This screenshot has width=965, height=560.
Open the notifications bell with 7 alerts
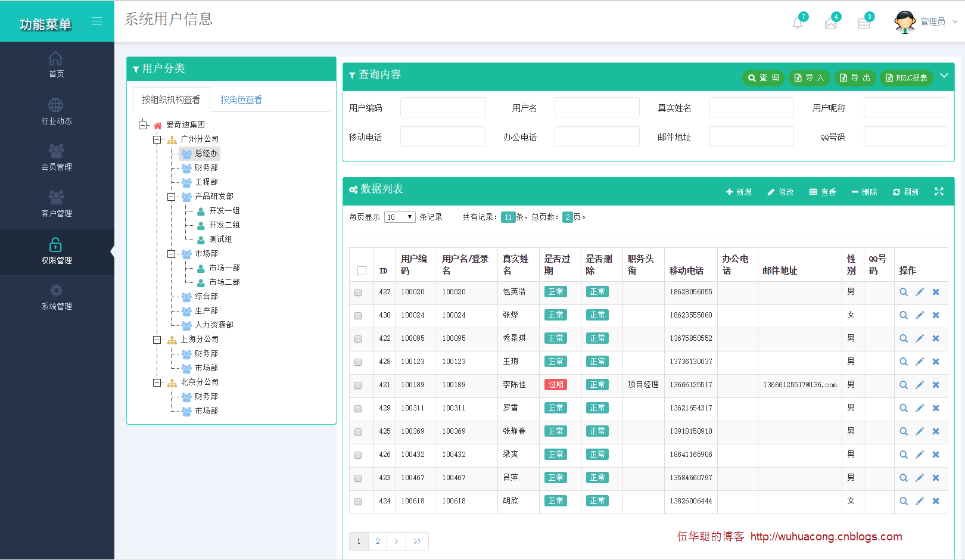coord(798,23)
